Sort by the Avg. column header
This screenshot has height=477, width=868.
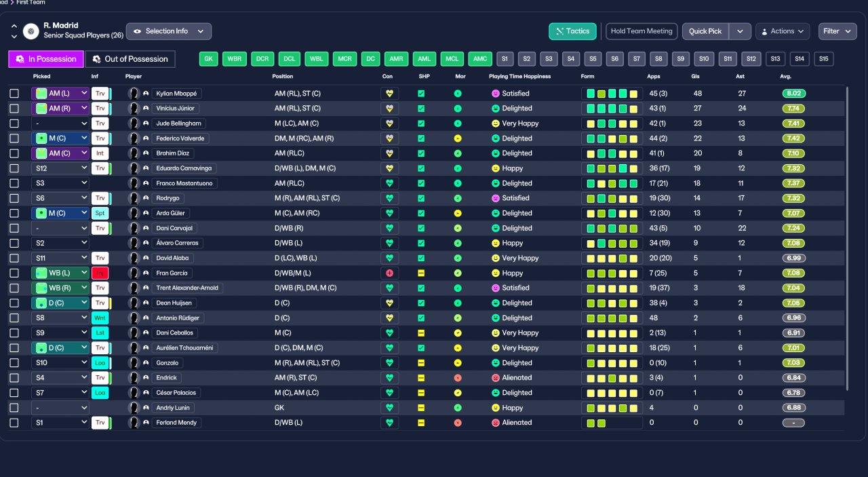786,77
